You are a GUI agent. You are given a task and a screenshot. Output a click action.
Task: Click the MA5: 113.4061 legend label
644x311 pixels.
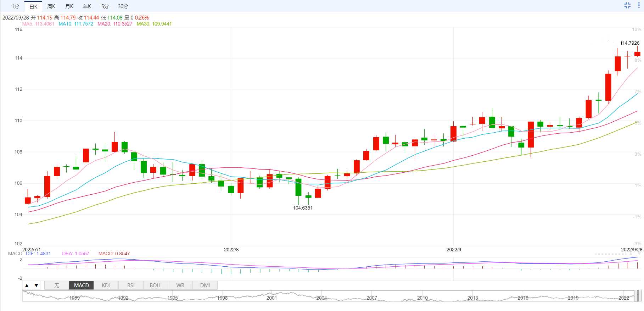(38, 24)
